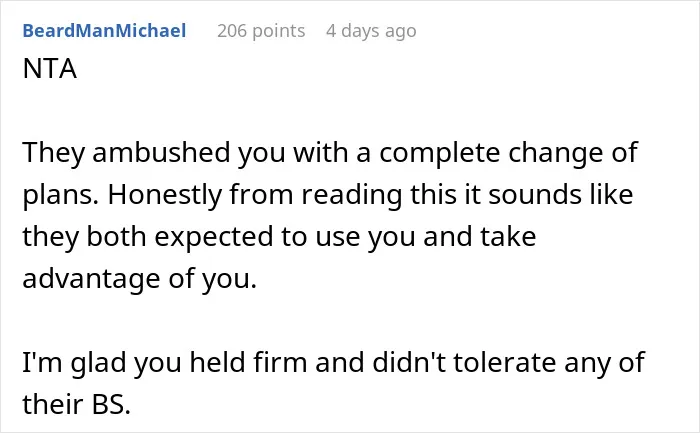Click the words their BS

pos(76,404)
